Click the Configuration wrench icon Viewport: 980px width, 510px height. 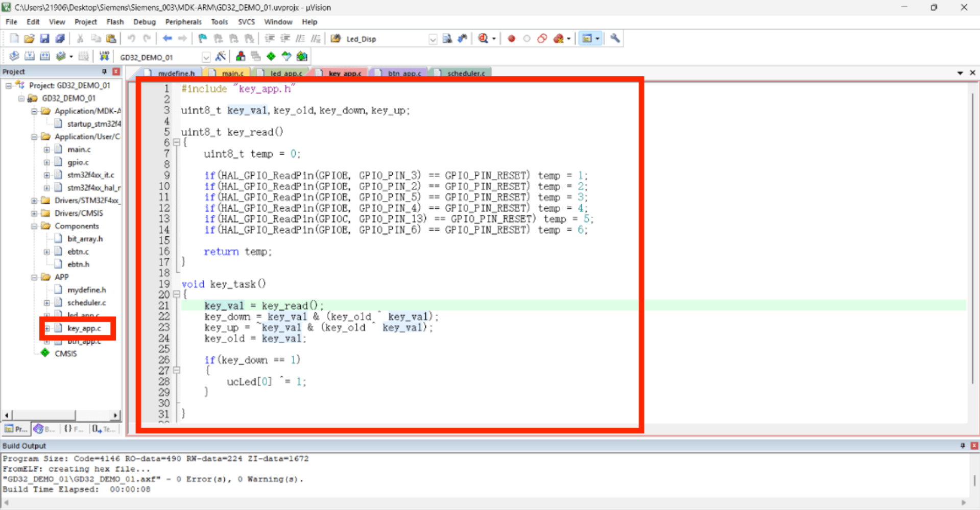click(615, 38)
